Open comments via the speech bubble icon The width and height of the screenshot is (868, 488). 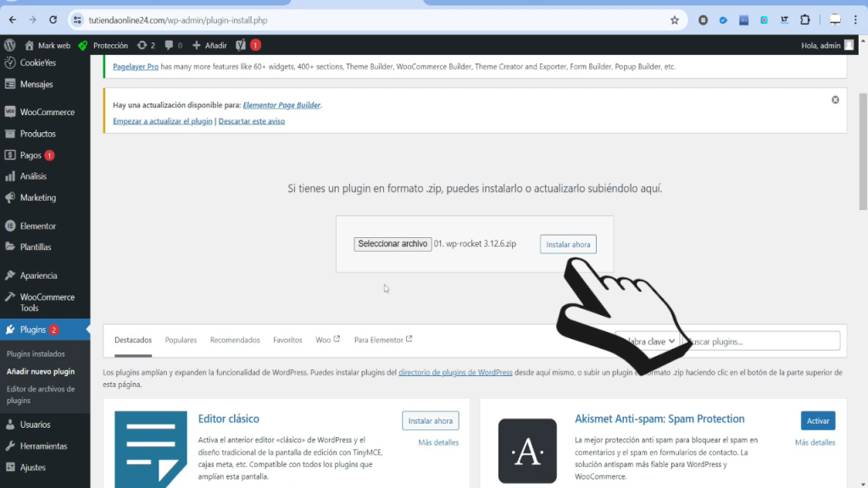[x=170, y=45]
